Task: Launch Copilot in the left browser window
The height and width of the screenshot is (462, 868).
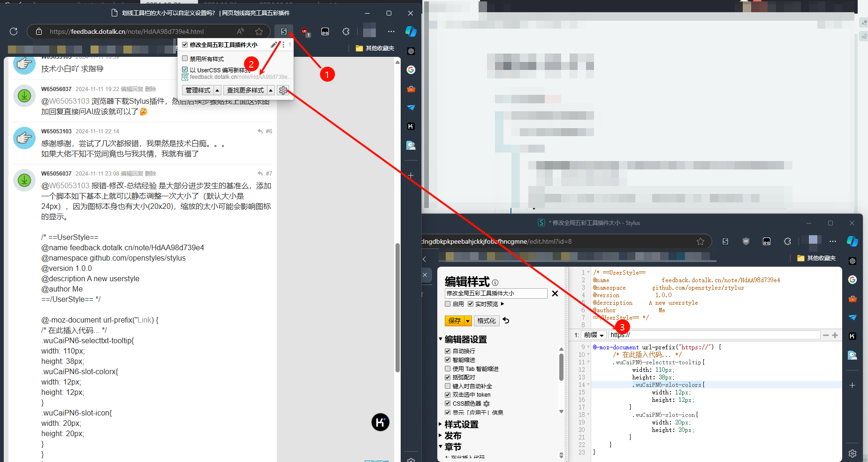Action: pos(411,31)
